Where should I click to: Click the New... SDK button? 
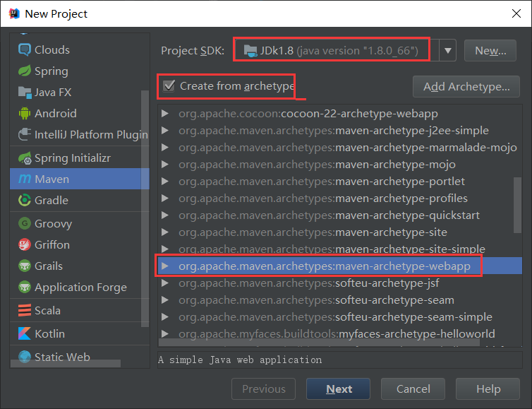490,51
